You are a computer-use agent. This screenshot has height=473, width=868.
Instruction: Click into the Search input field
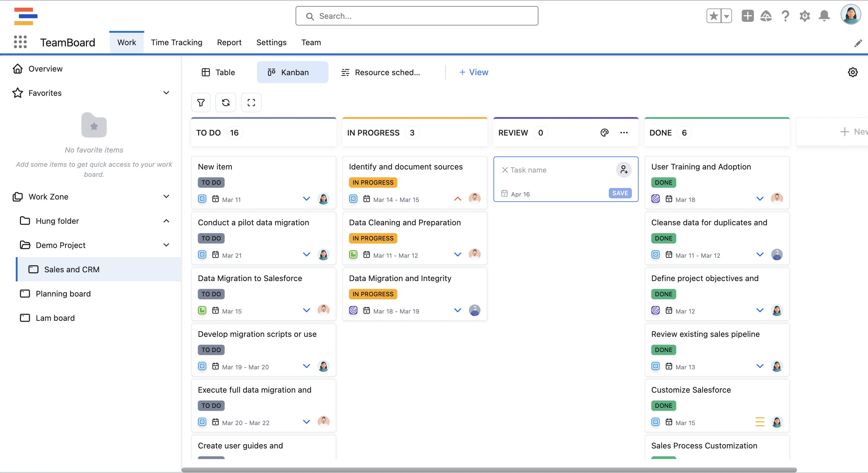pos(417,16)
